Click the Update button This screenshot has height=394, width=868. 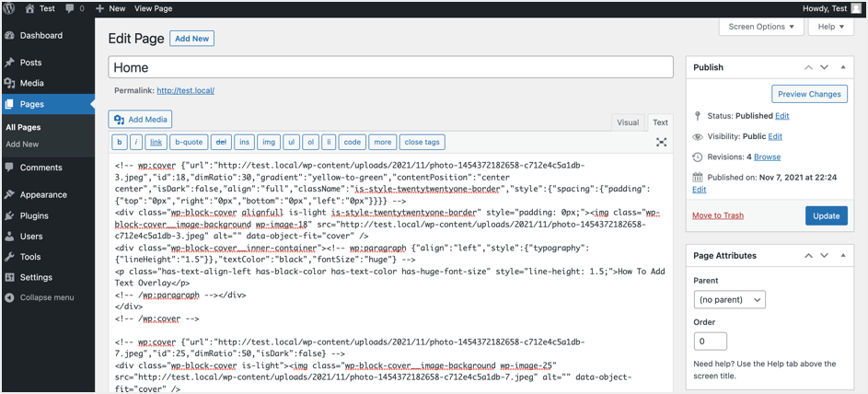(826, 215)
